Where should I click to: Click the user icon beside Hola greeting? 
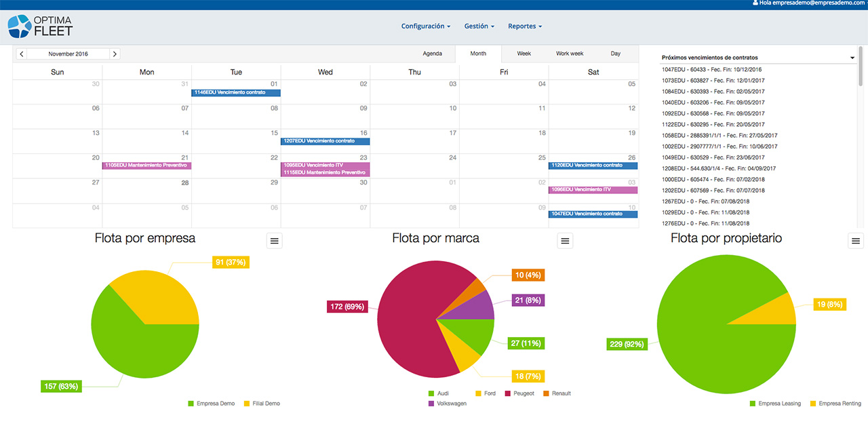tap(755, 3)
